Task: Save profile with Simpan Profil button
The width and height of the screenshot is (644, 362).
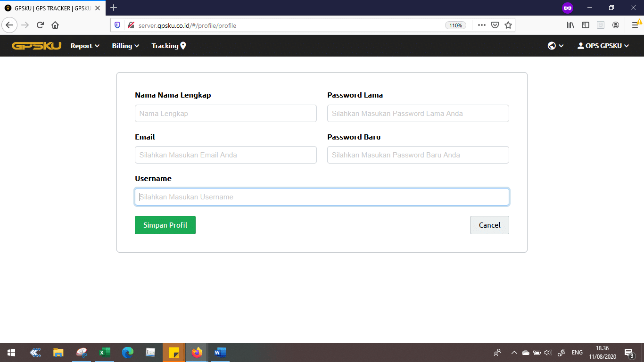Action: [x=165, y=225]
